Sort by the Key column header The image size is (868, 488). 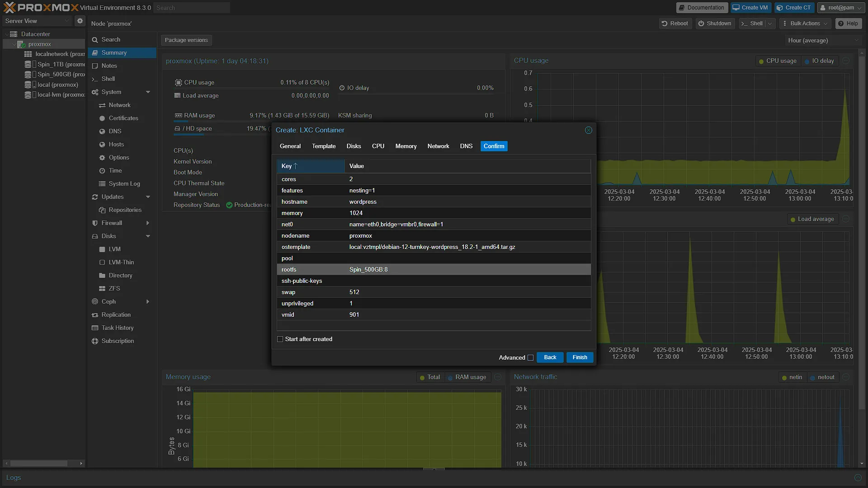[311, 166]
